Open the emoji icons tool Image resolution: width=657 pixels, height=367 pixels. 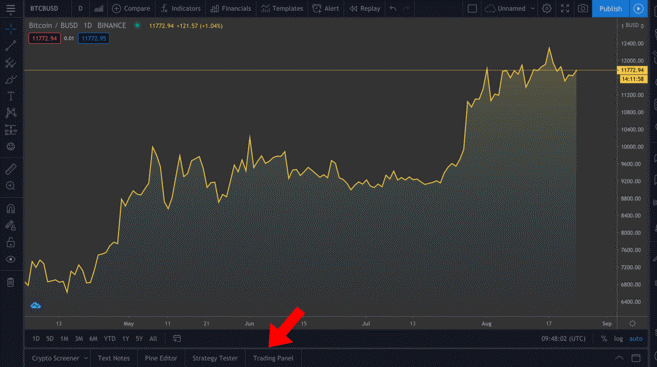tap(10, 147)
